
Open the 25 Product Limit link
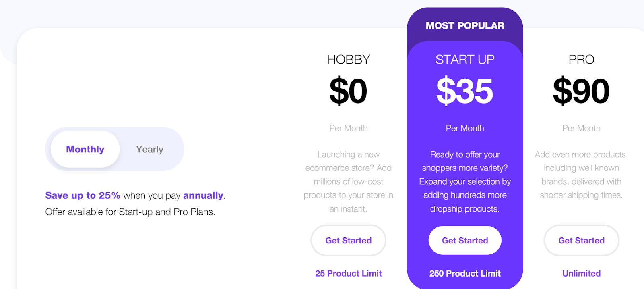(348, 273)
